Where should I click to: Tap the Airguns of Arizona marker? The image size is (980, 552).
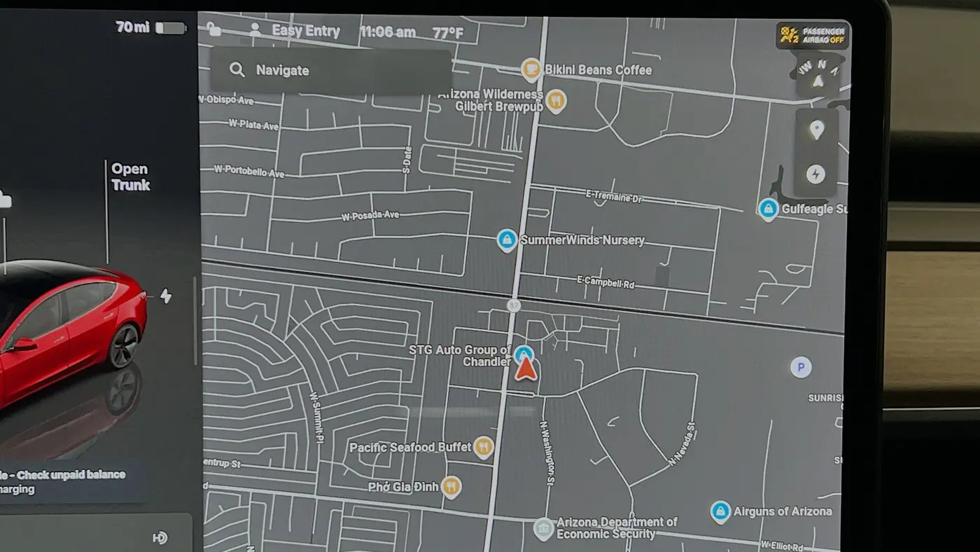(720, 512)
